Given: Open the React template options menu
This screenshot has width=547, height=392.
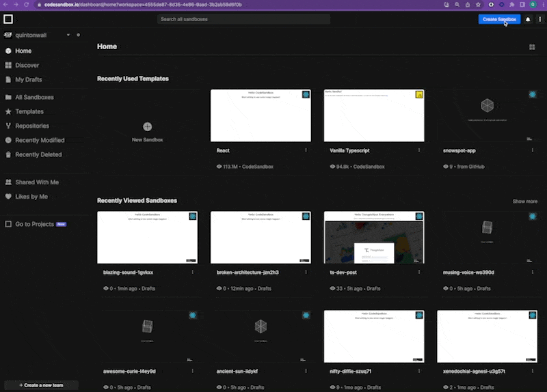Looking at the screenshot, I should pos(306,150).
